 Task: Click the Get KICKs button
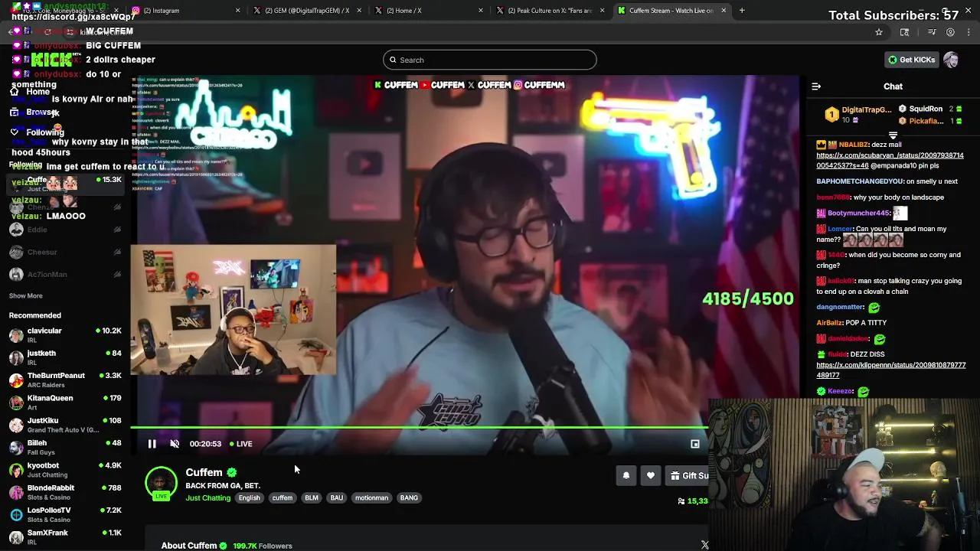[911, 60]
